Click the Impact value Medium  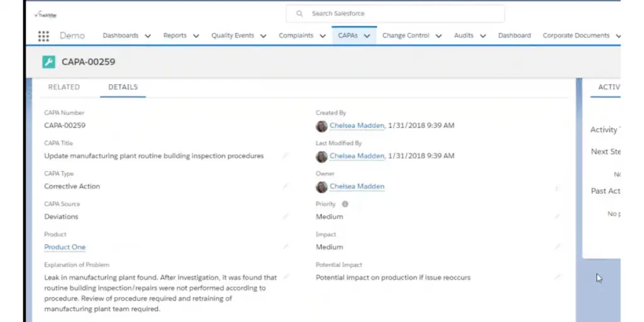(330, 247)
